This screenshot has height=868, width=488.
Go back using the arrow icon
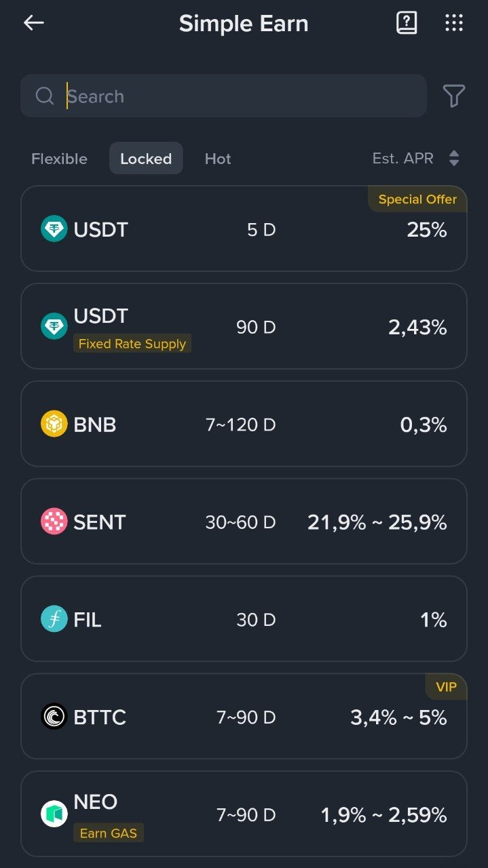point(33,23)
